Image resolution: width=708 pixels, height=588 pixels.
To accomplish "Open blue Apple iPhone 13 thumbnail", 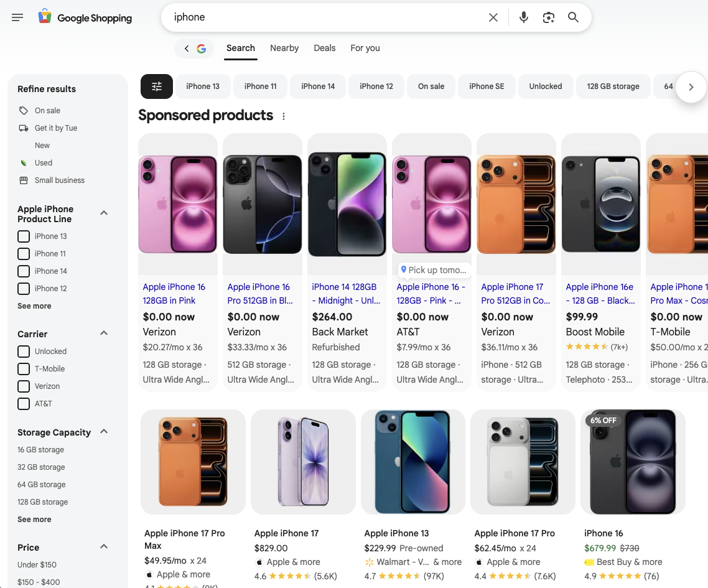I will coord(413,462).
